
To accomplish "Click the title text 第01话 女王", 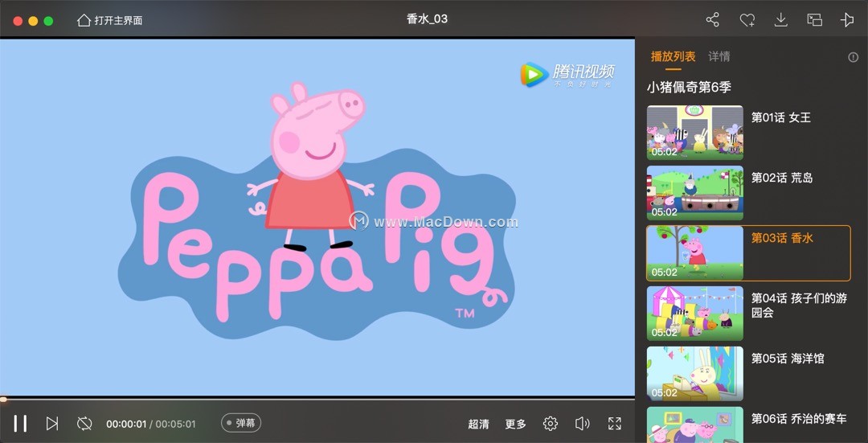I will click(x=780, y=117).
